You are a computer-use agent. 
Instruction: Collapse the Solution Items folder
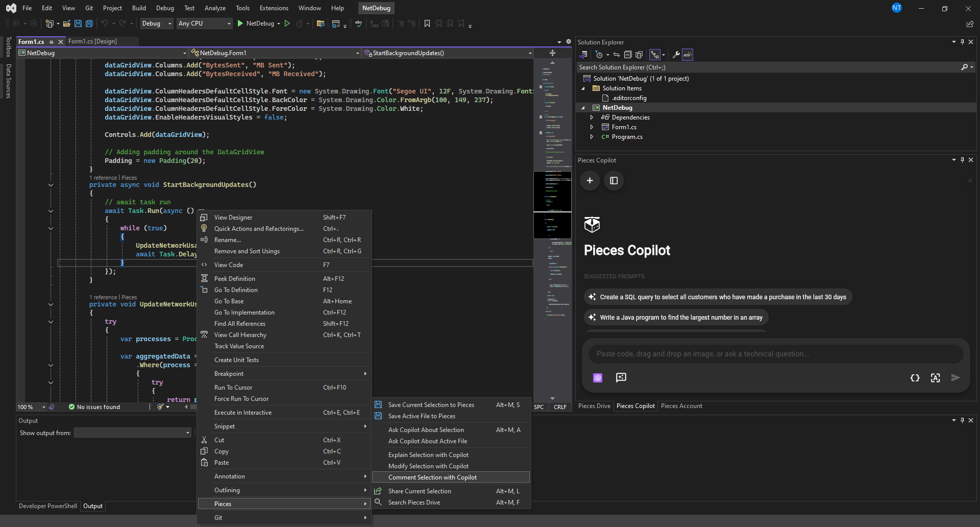[583, 88]
